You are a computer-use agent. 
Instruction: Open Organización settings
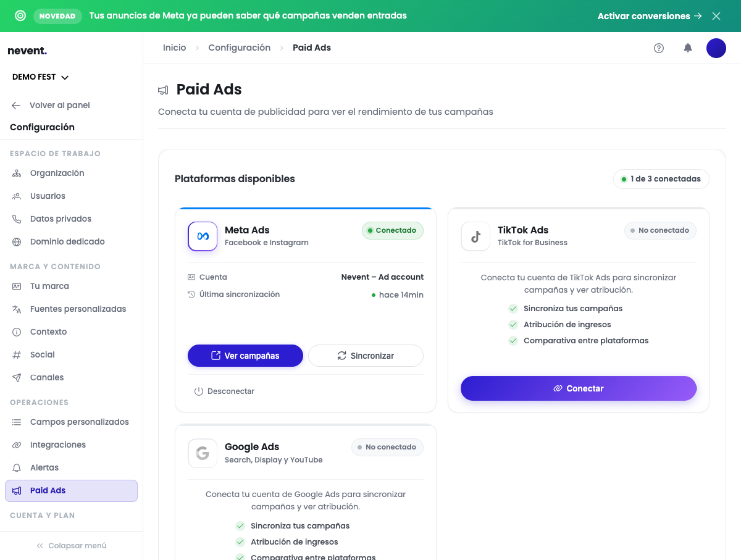pyautogui.click(x=71, y=173)
